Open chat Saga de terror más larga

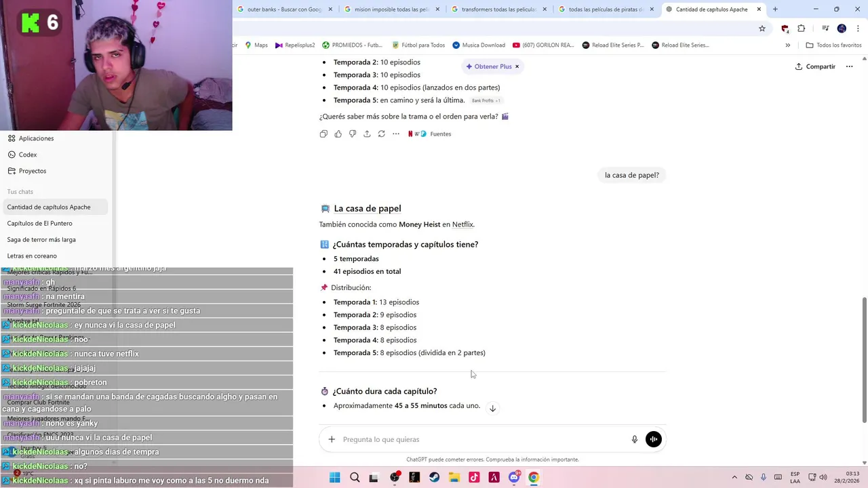coord(54,239)
